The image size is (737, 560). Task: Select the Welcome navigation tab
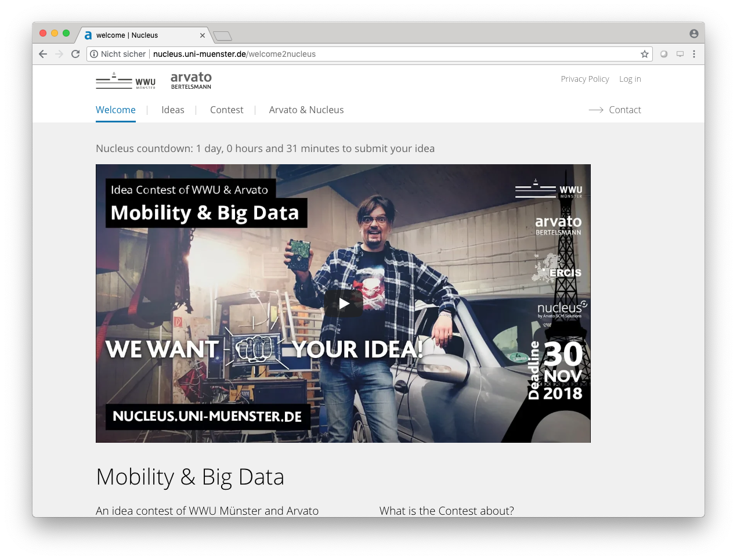point(115,110)
